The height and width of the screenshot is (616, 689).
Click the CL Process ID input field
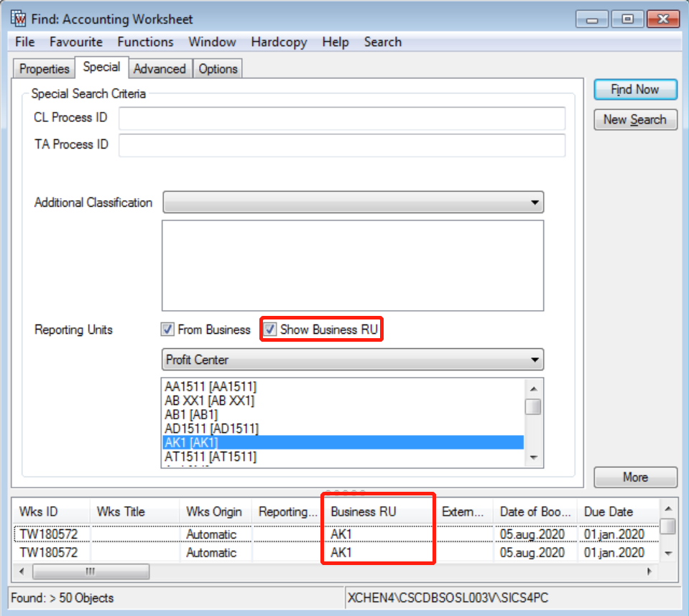[341, 118]
